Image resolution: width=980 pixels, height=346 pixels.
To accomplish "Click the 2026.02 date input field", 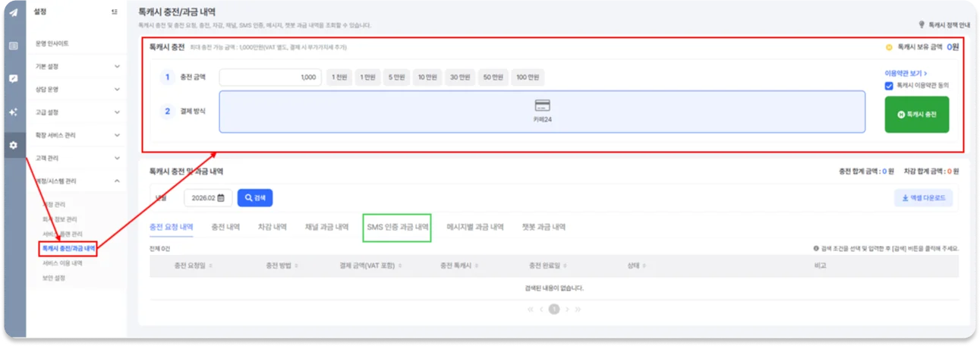I will coord(208,197).
